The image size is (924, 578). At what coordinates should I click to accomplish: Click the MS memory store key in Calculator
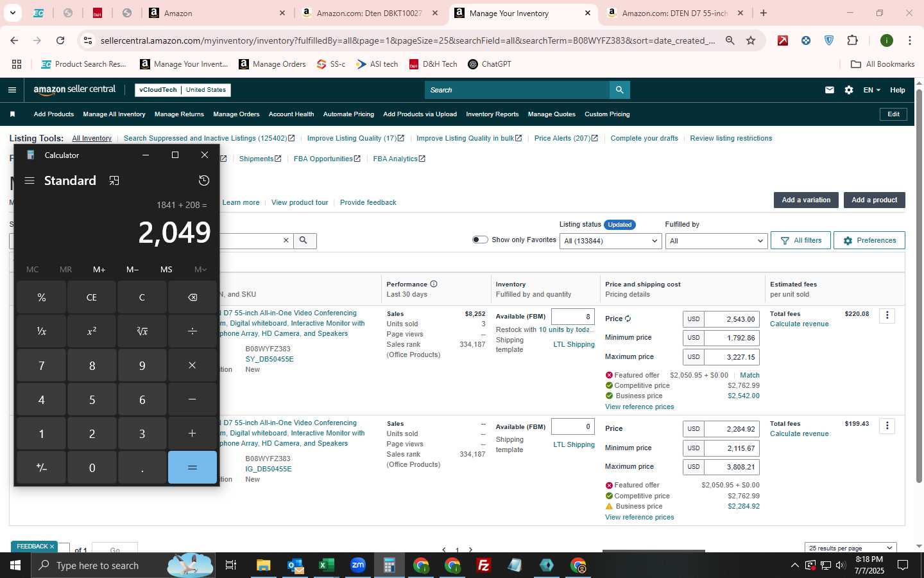point(166,269)
